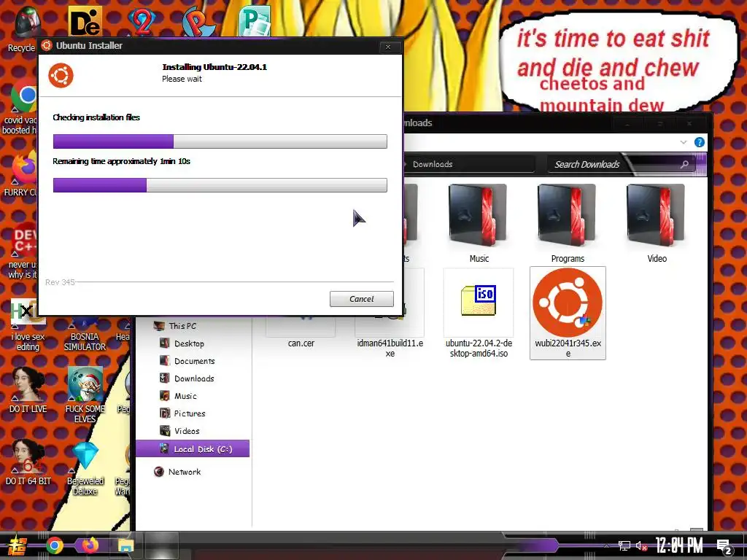Viewport: 747px width, 560px height.
Task: Open Music in the navigation pane
Action: (x=185, y=396)
